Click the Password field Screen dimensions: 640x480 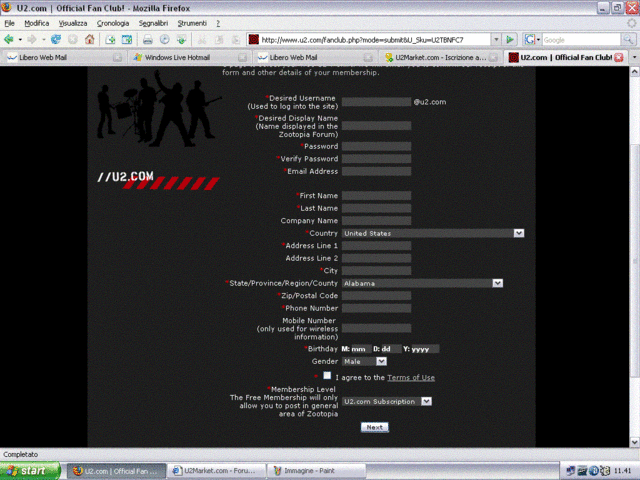(376, 146)
